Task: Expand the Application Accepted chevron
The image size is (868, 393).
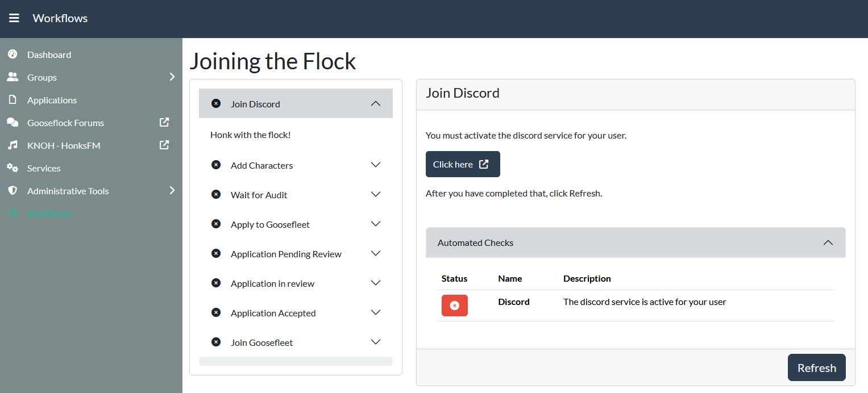Action: pos(375,312)
